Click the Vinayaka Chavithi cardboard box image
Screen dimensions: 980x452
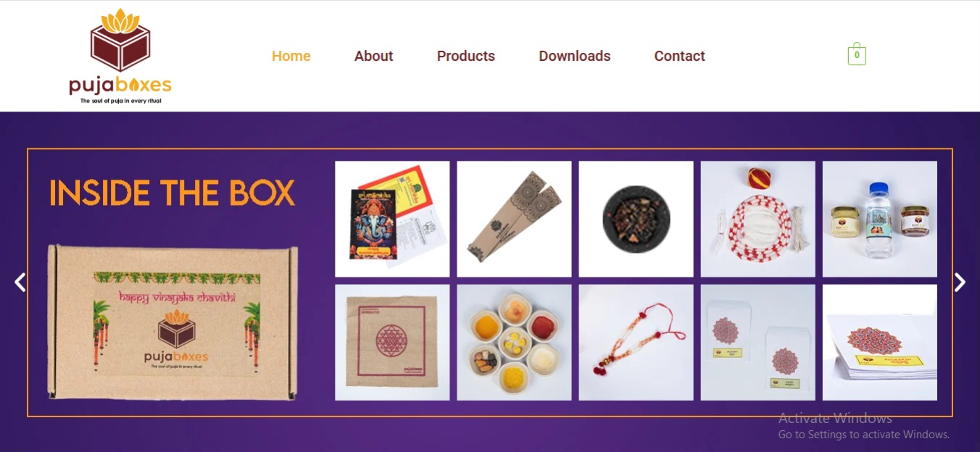tap(173, 322)
